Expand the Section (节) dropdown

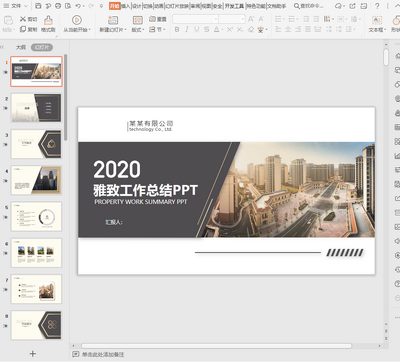157,29
